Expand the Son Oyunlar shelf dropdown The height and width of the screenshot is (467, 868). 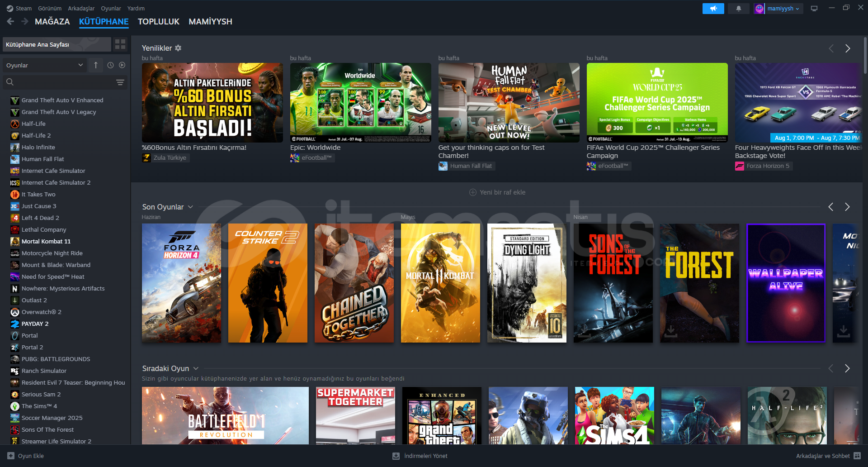pos(190,207)
